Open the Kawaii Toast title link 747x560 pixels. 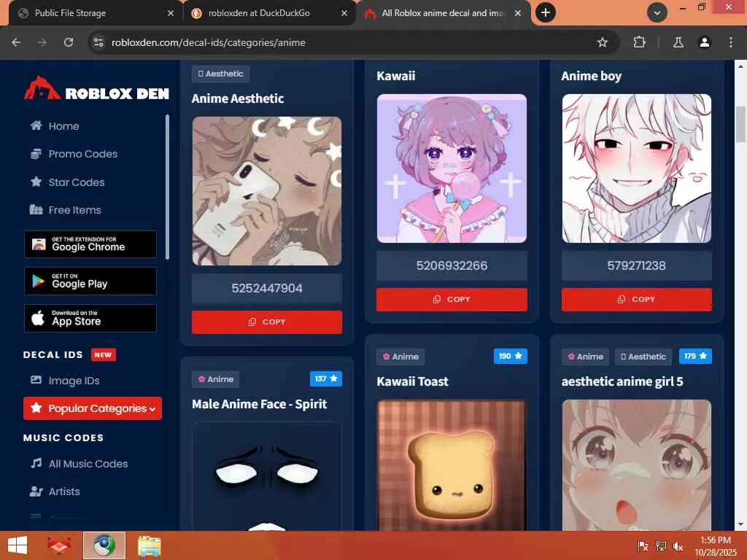(x=413, y=381)
